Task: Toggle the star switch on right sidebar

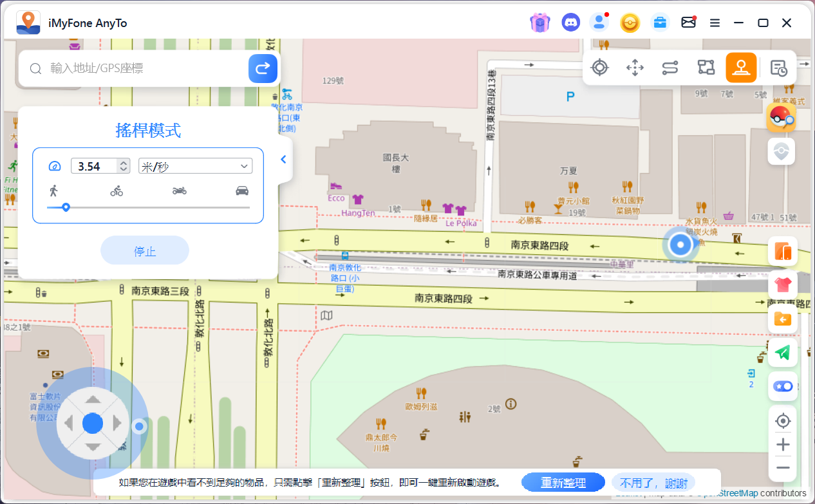Action: [x=782, y=386]
